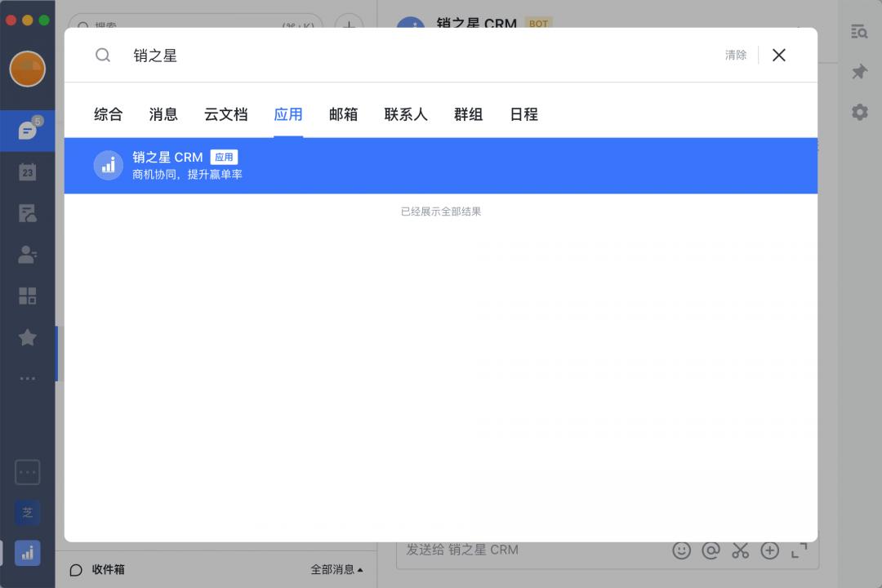This screenshot has height=588, width=882.
Task: Open the Favorites star icon
Action: 28,337
